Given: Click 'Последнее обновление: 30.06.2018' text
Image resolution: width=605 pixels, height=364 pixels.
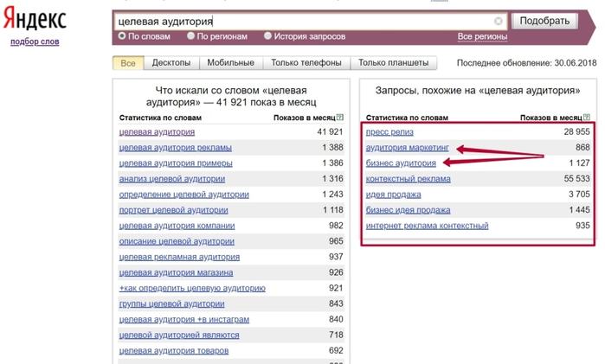Looking at the screenshot, I should (527, 63).
